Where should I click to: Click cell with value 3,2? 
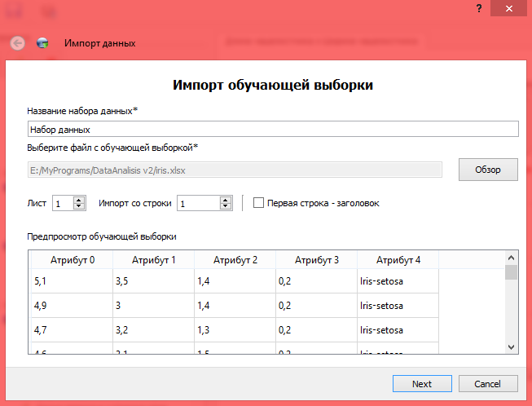[x=154, y=330]
